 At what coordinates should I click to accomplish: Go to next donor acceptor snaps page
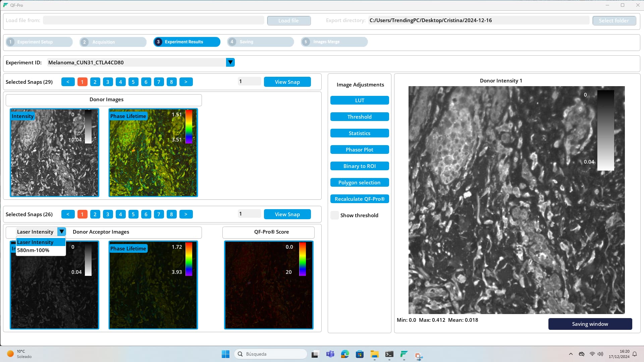point(186,214)
